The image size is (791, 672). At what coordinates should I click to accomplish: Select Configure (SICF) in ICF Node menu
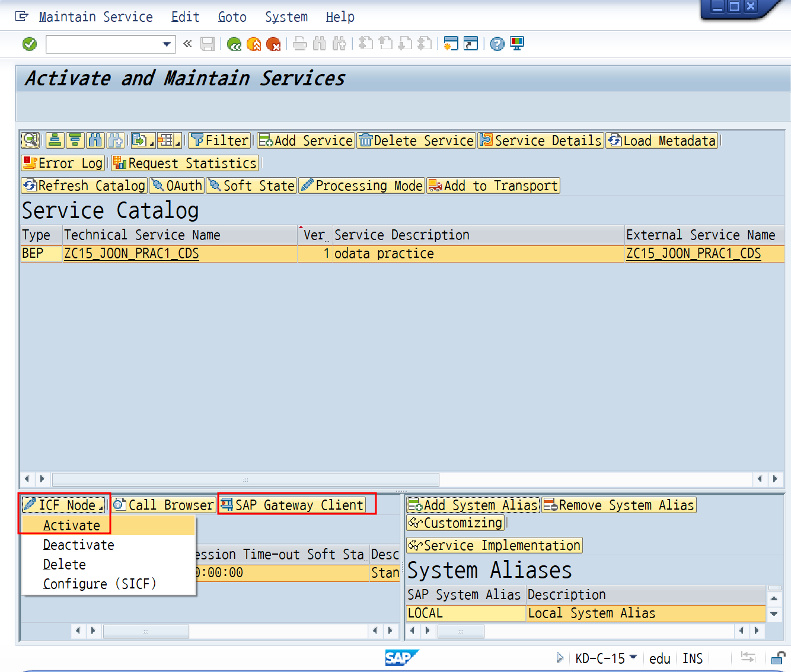click(x=108, y=584)
